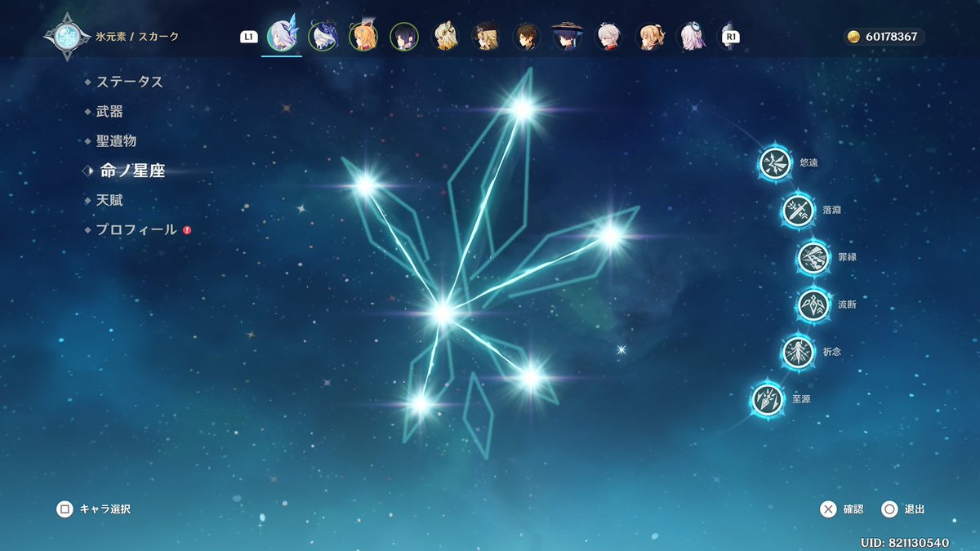Click the circle button icon for 退出

coord(889,509)
